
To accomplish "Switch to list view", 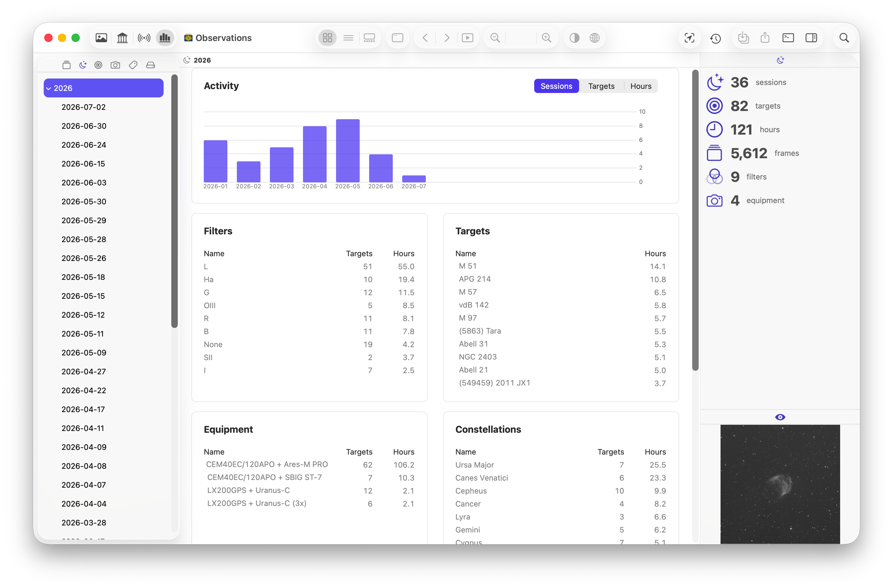I will point(348,38).
